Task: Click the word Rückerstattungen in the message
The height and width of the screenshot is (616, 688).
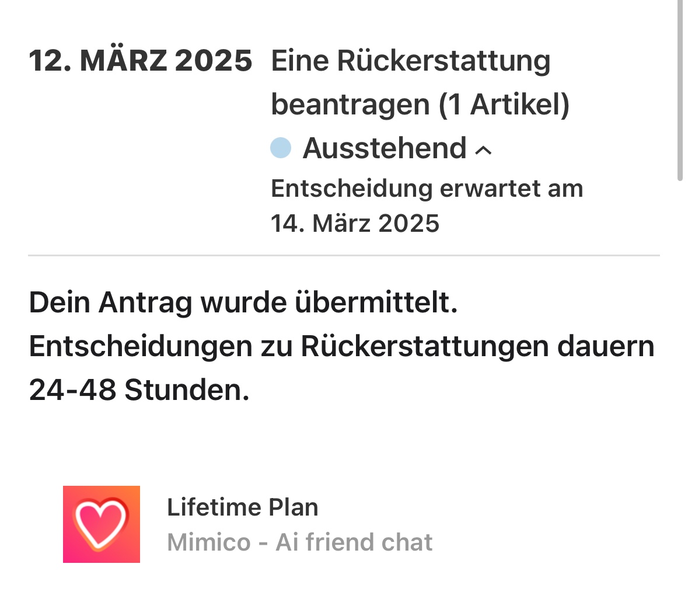Action: pos(425,346)
